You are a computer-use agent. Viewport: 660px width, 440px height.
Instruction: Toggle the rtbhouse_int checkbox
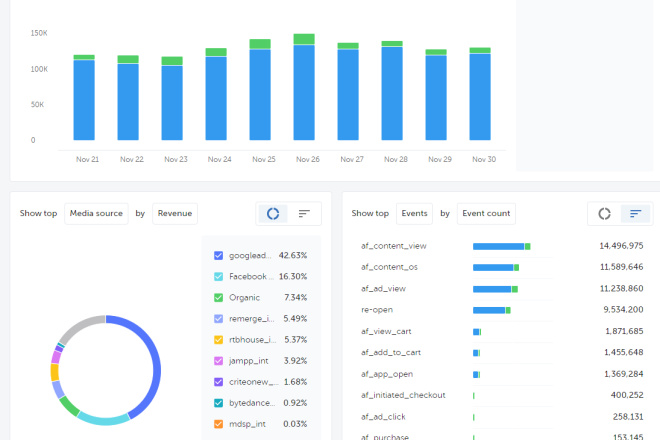(x=218, y=340)
